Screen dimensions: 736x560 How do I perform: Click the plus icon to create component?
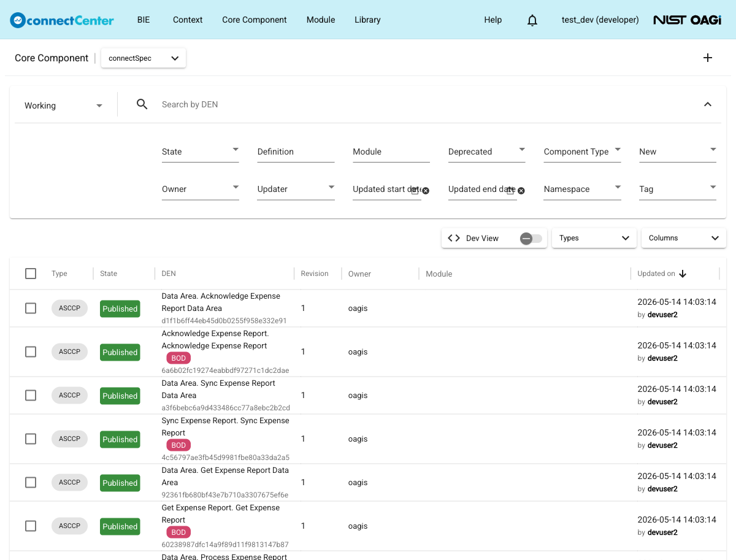[708, 58]
